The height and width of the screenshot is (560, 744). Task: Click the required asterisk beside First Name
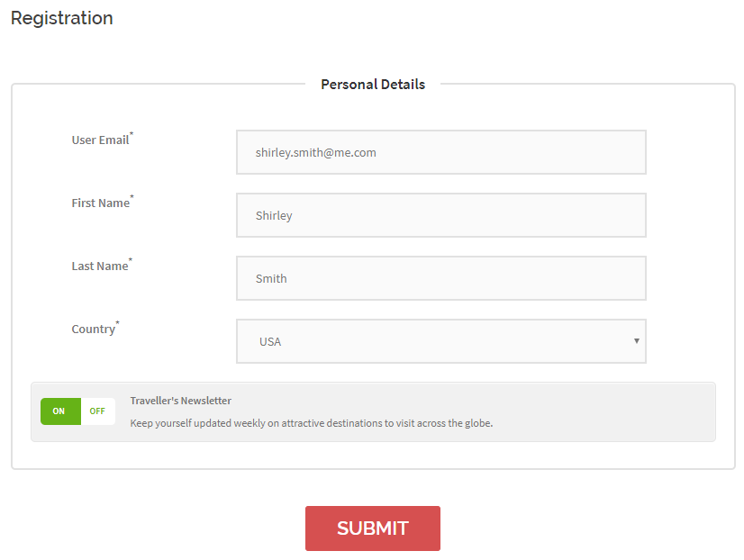pos(132,198)
